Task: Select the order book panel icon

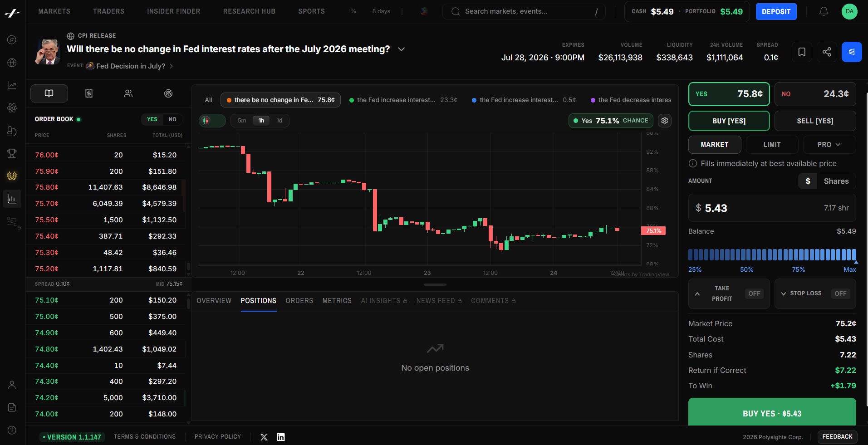Action: [x=49, y=93]
